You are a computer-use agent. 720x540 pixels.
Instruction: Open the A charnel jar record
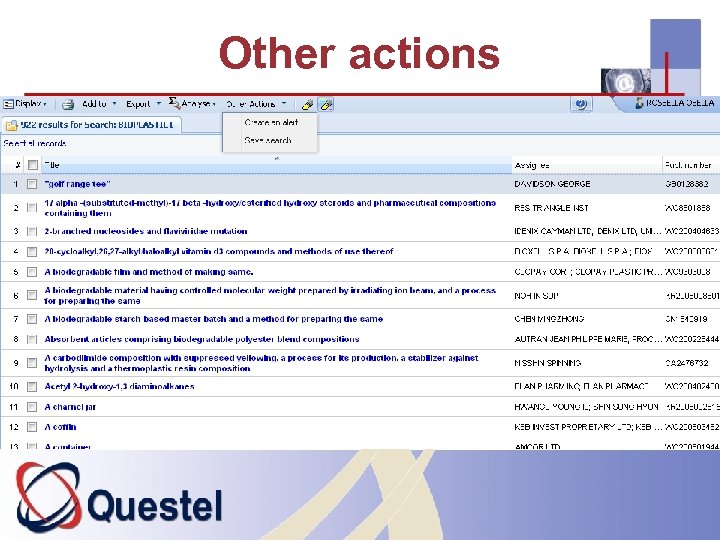click(70, 407)
